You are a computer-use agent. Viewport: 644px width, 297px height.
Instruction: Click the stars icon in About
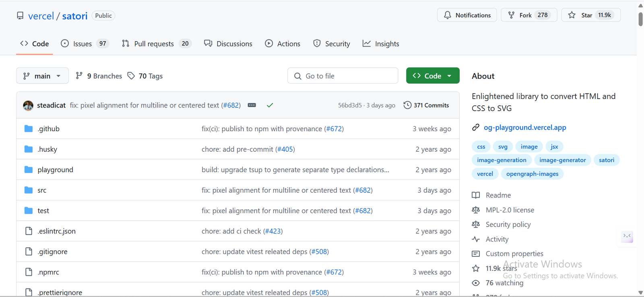click(476, 268)
